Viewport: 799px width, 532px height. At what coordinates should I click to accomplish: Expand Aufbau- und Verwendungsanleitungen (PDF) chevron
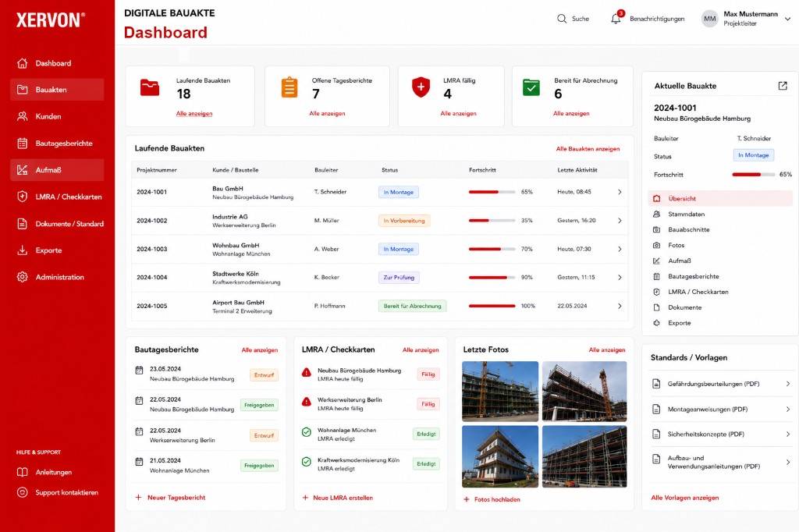(x=788, y=463)
